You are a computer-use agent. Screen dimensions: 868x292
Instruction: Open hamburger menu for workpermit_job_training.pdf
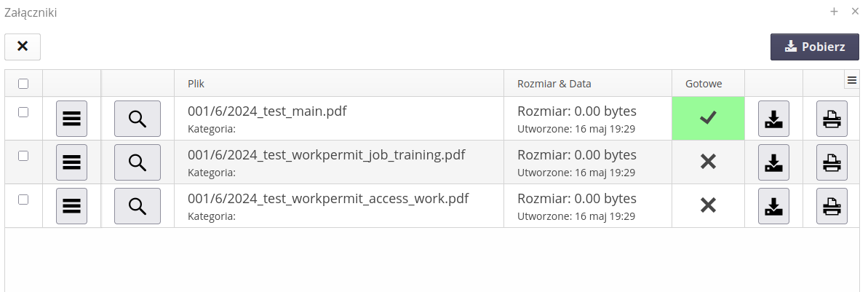point(71,162)
